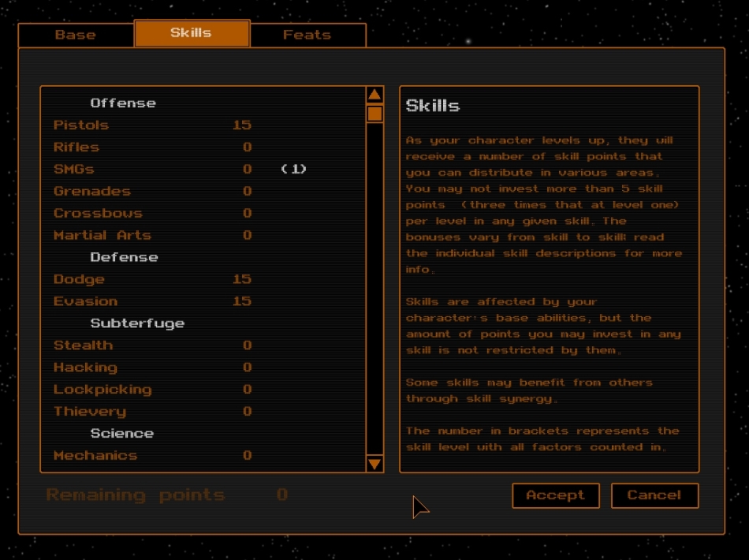Choose the SMGs skill row
This screenshot has height=560, width=749.
[74, 170]
